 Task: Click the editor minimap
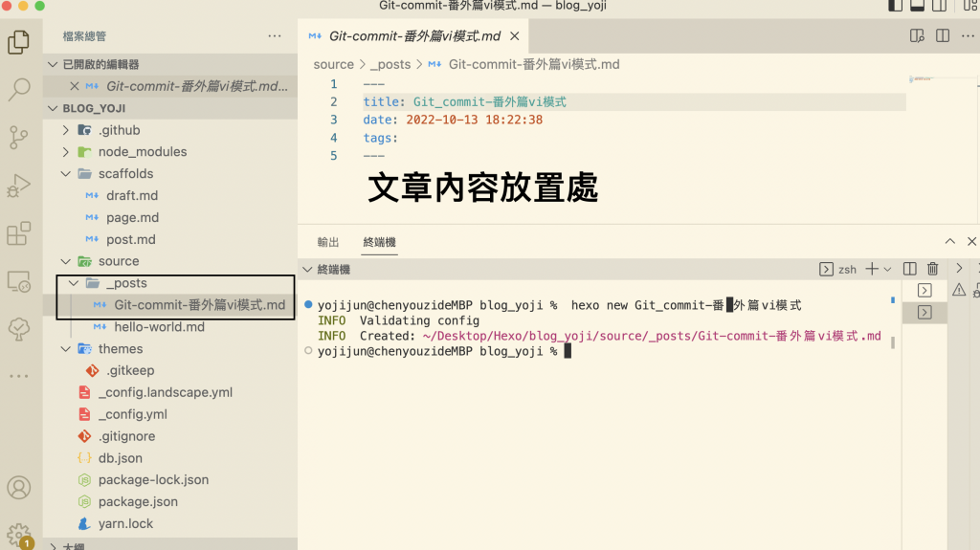(x=943, y=79)
